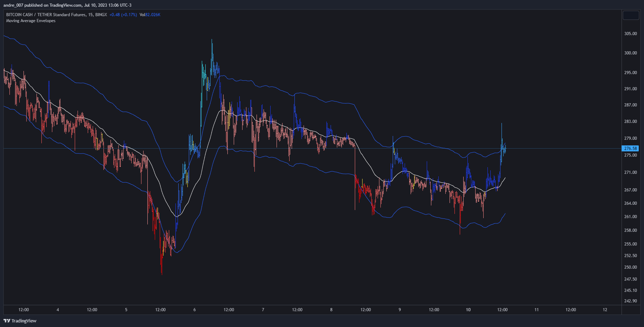The image size is (644, 327).
Task: Click the 252.50 price axis label
Action: (x=630, y=256)
